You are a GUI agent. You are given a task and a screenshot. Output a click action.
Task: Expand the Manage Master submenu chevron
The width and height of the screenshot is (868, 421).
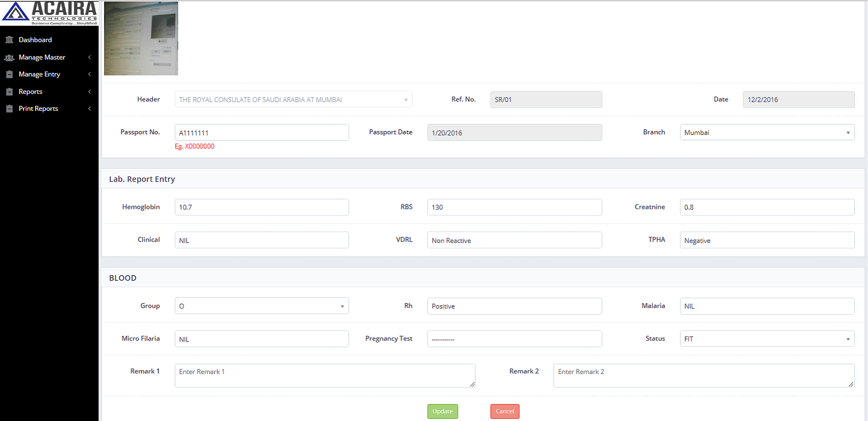[x=89, y=58]
